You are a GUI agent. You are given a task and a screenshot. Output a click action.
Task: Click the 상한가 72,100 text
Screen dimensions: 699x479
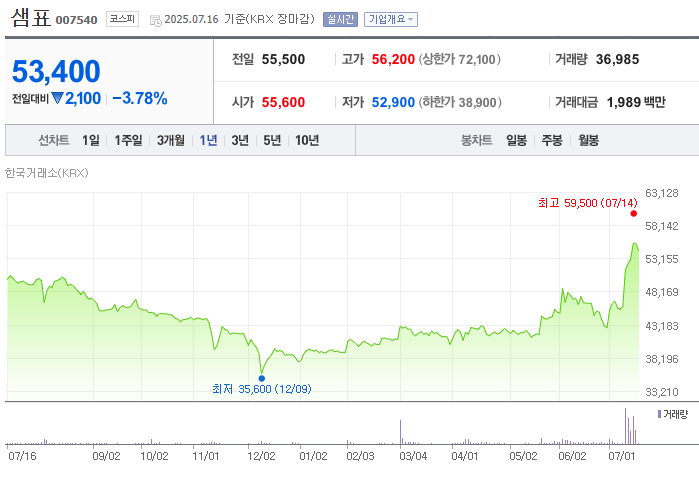click(459, 59)
